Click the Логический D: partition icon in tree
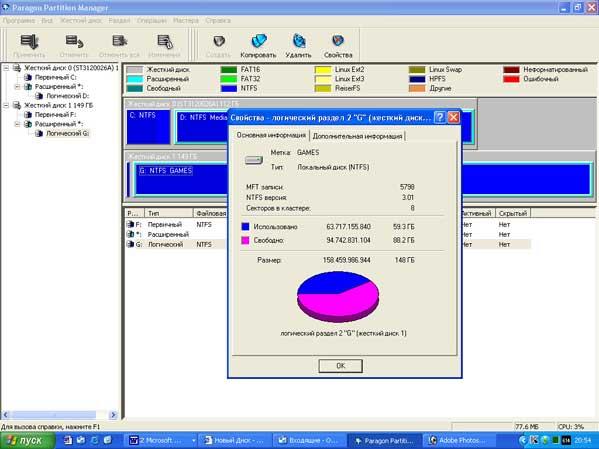 pyautogui.click(x=39, y=96)
